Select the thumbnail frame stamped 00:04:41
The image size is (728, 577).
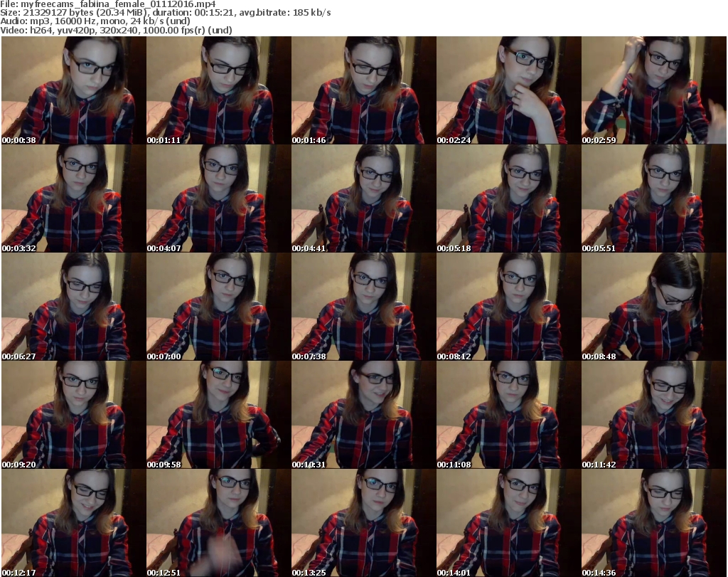363,198
